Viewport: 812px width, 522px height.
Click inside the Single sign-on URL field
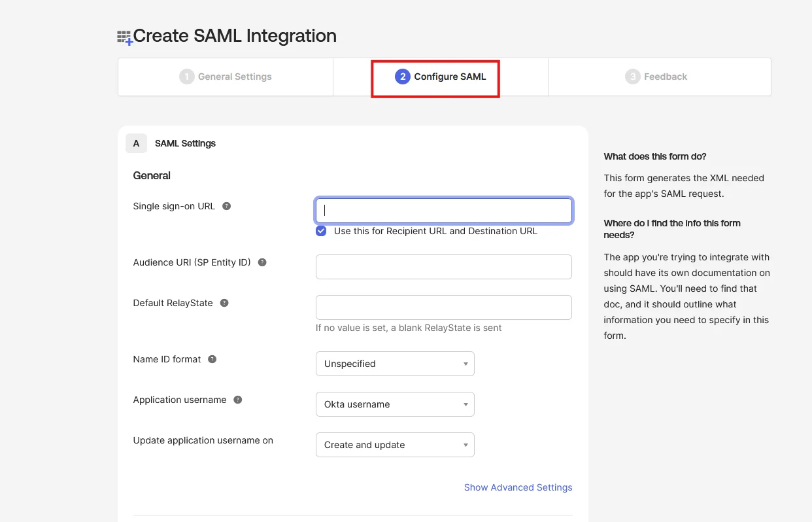pos(443,211)
